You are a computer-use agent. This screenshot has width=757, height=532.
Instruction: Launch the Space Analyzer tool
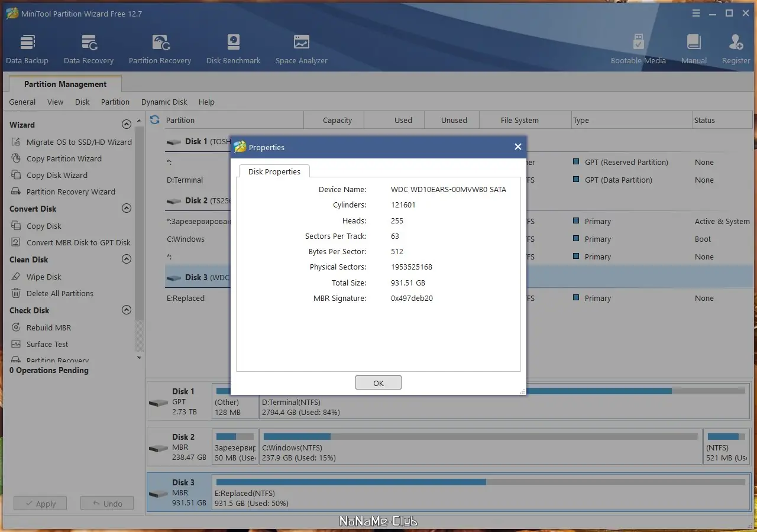click(302, 50)
